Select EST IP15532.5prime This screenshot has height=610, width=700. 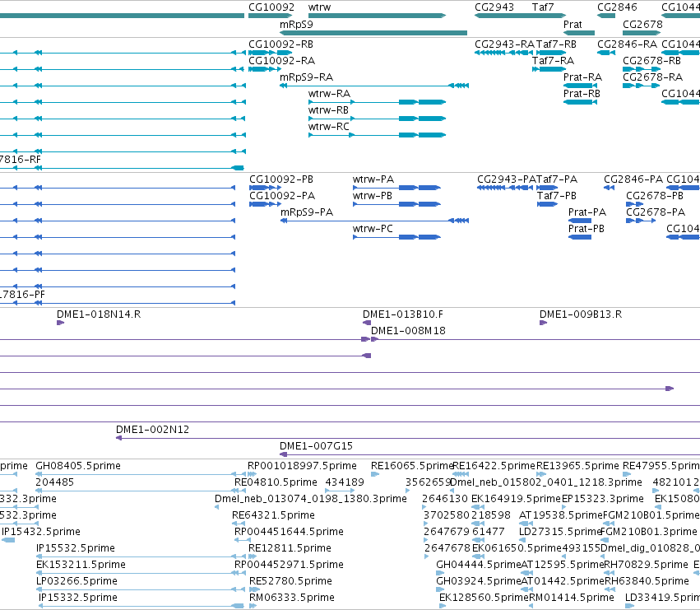click(76, 548)
